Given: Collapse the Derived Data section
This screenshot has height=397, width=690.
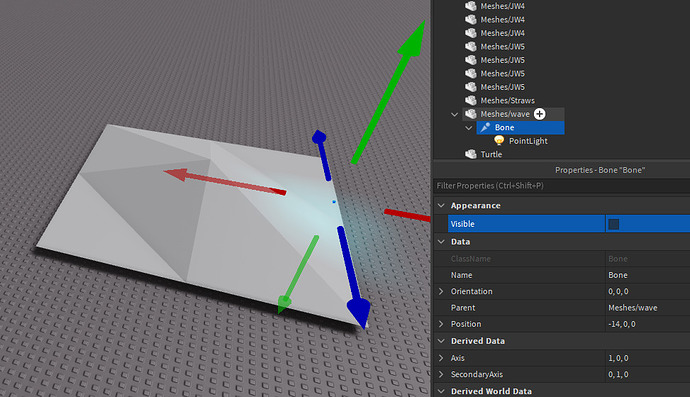Looking at the screenshot, I should coord(441,341).
